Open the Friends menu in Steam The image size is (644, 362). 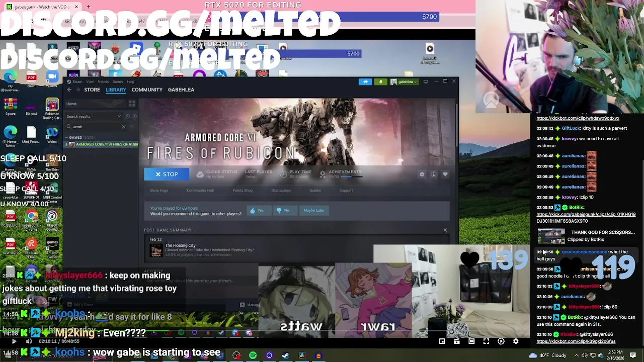click(103, 81)
